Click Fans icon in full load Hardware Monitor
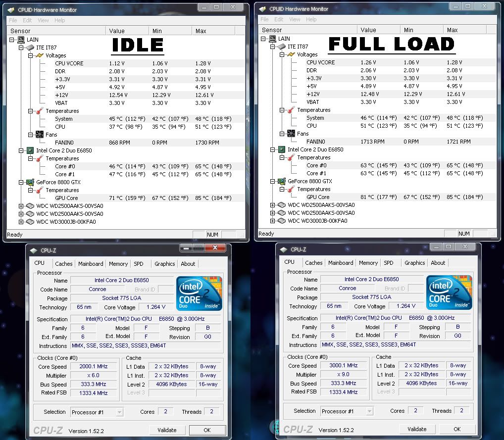 click(x=291, y=133)
